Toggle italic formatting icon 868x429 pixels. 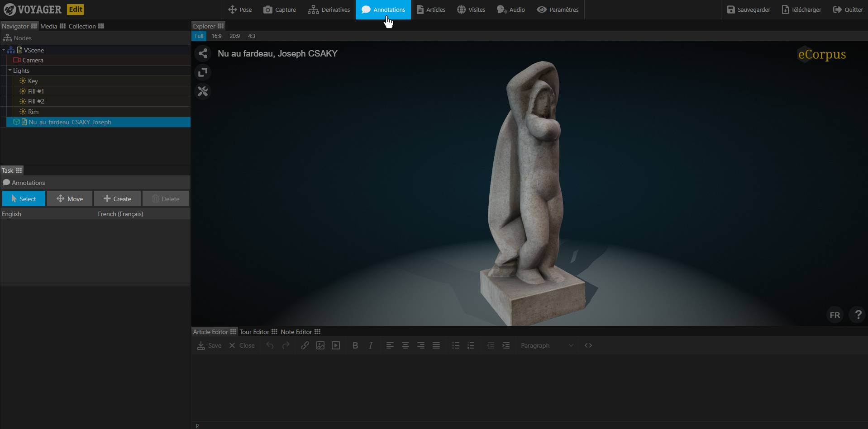[x=371, y=345]
